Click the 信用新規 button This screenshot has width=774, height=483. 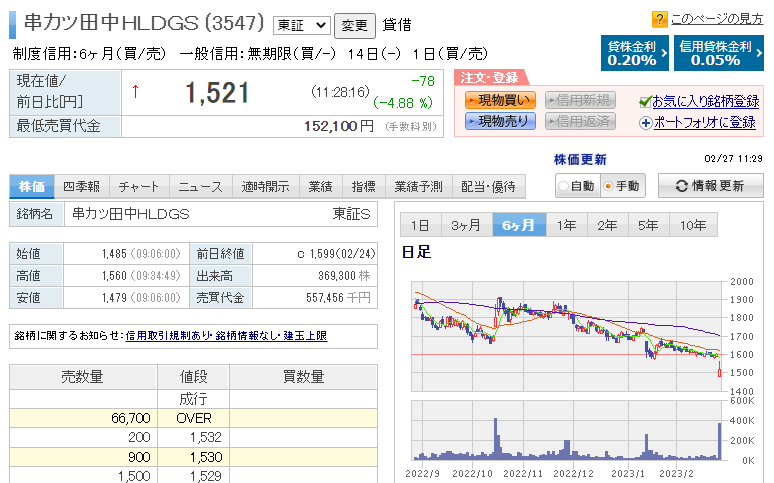pyautogui.click(x=580, y=101)
